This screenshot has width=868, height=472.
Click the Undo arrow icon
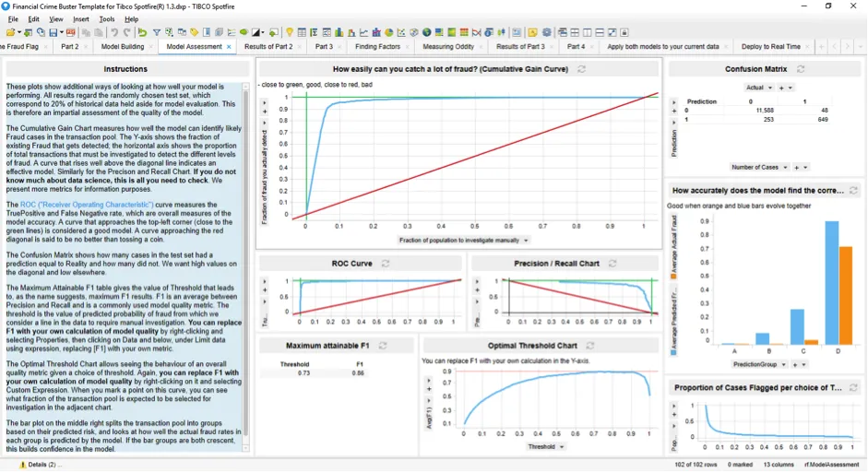coord(114,32)
